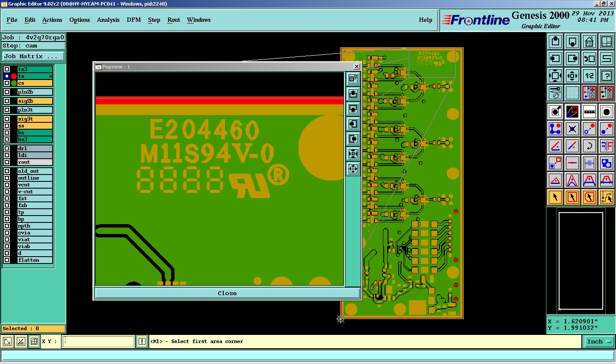This screenshot has width=616, height=364.
Task: Click the Home view icon
Action: click(x=589, y=41)
